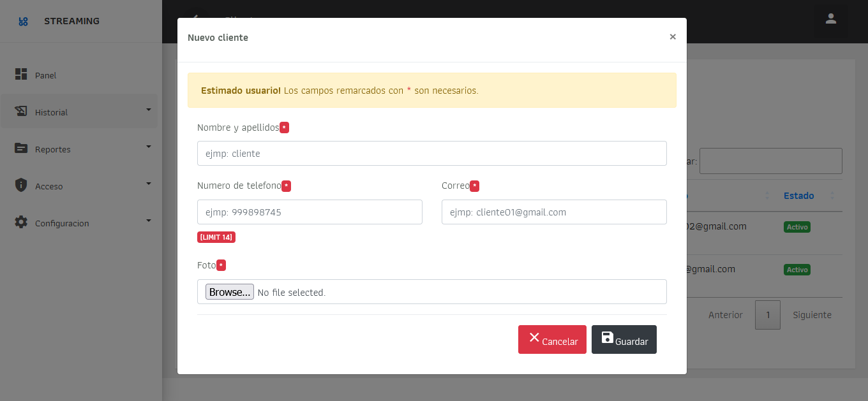The width and height of the screenshot is (868, 401).
Task: Close the Nuevo cliente dialog
Action: tap(672, 37)
